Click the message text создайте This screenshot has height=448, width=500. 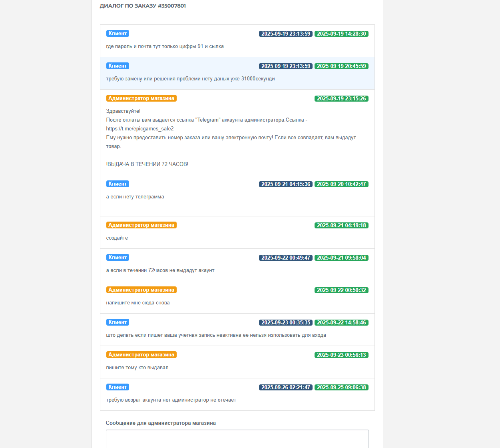(117, 238)
